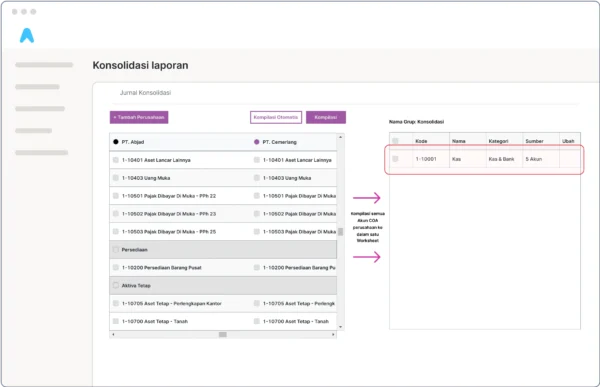
Task: Click the upper pink compile arrow
Action: tap(367, 198)
